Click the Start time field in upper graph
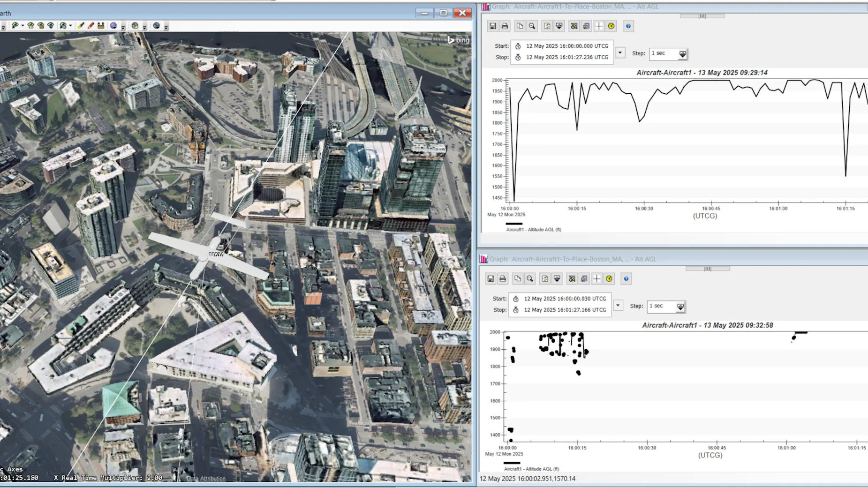 [x=562, y=46]
